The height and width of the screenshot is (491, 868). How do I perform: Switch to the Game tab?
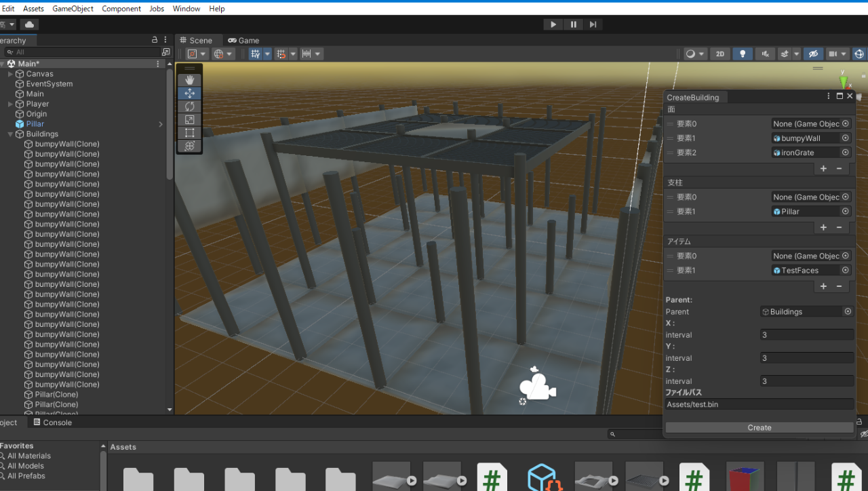243,41
